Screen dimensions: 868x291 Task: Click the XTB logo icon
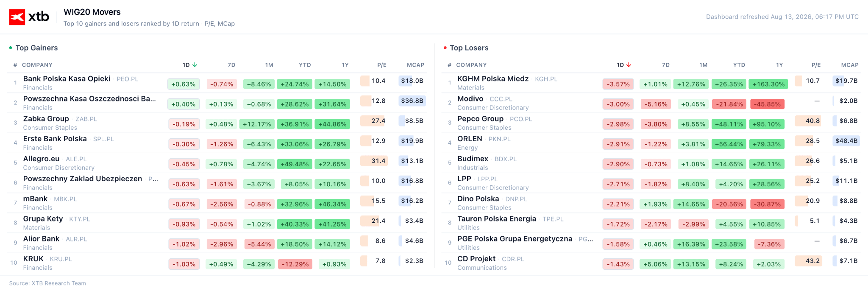17,17
